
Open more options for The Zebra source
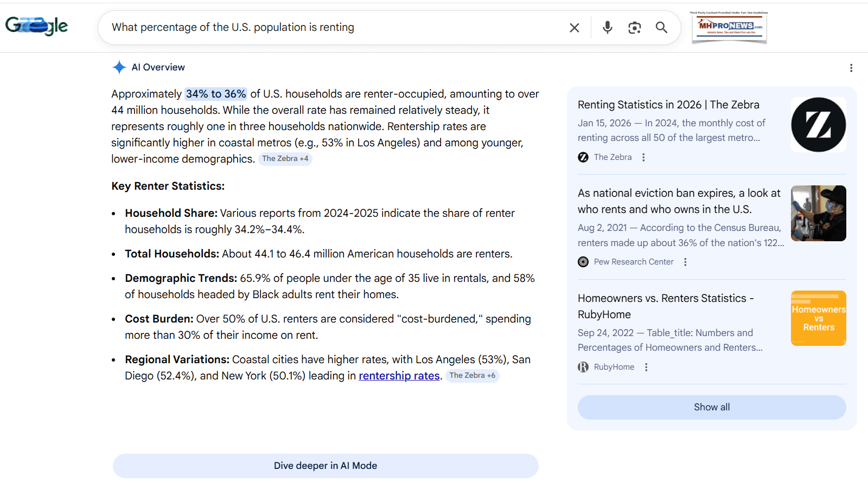[643, 157]
